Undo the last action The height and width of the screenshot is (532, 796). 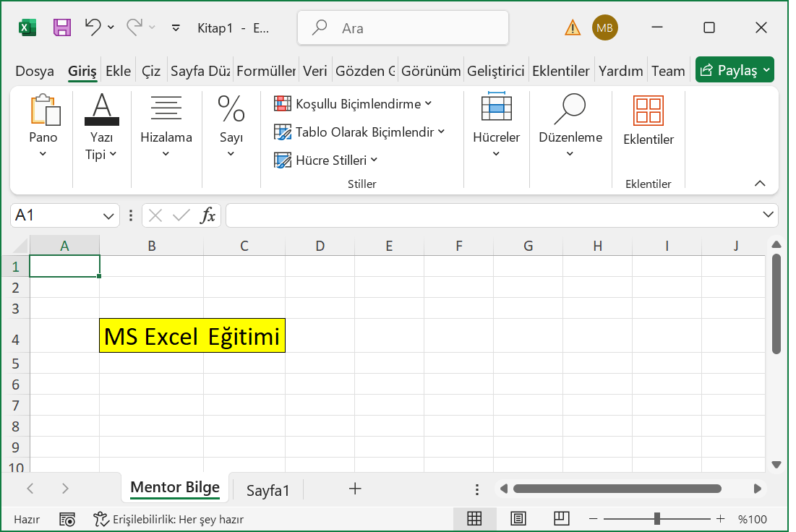click(x=93, y=27)
